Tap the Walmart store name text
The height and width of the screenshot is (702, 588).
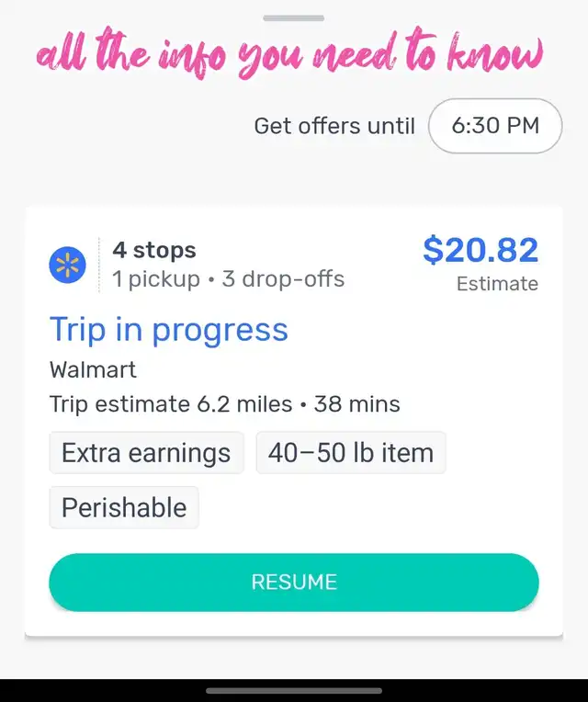(x=93, y=369)
